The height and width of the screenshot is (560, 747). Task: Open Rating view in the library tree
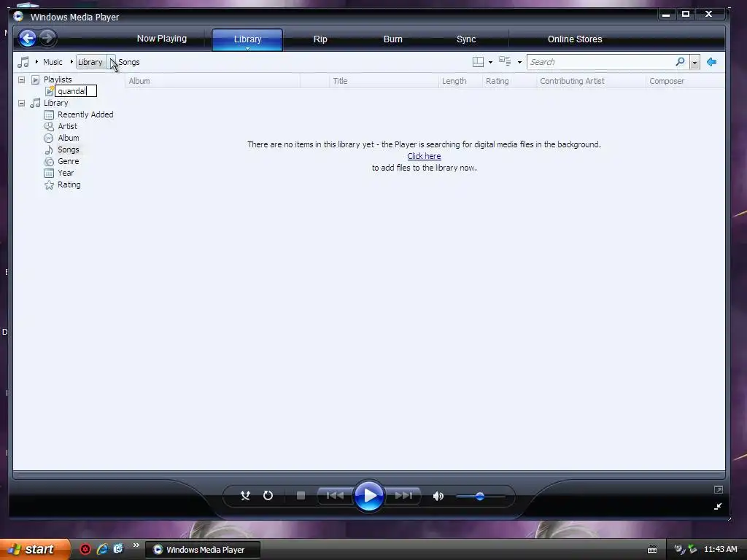click(69, 184)
